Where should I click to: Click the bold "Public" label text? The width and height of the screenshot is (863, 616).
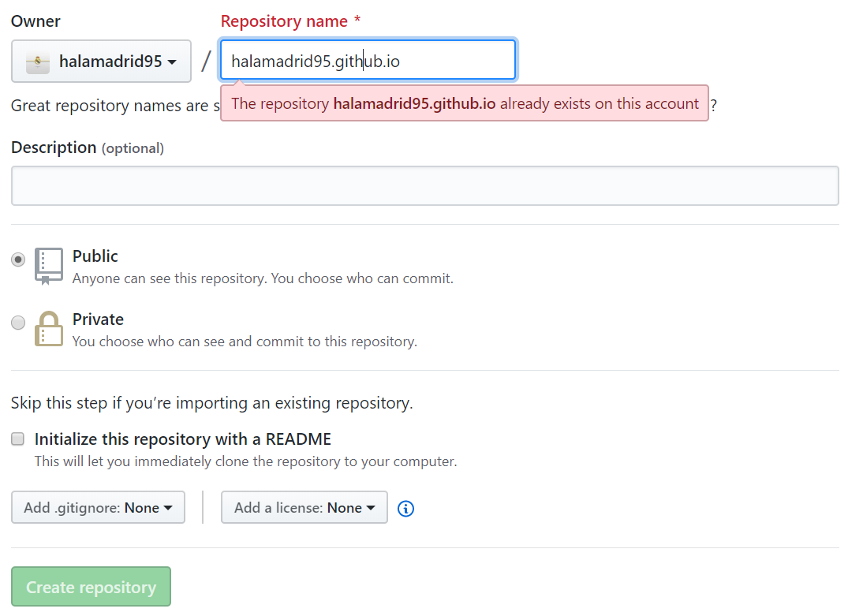[95, 256]
